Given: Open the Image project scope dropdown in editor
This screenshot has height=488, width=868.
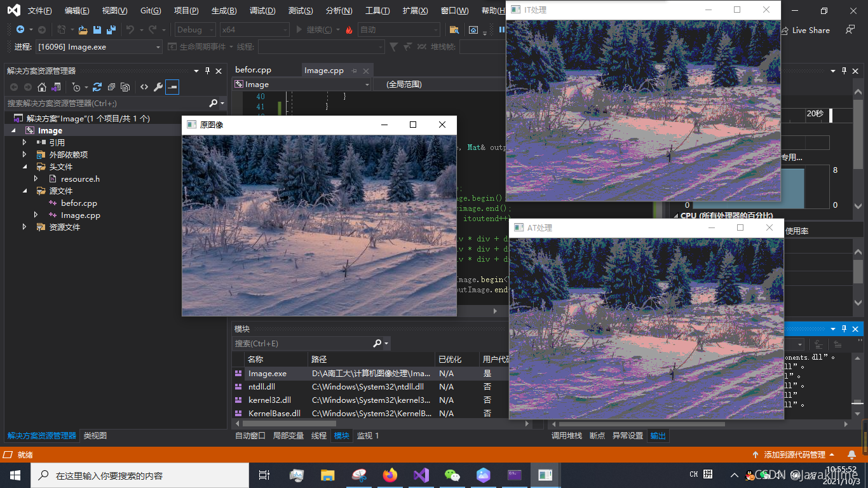Looking at the screenshot, I should [x=301, y=85].
